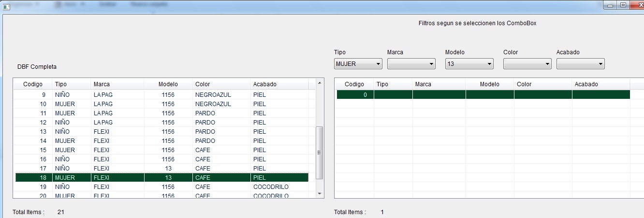Sort left grid by Modelo header
The width and height of the screenshot is (644, 218).
[x=168, y=84]
